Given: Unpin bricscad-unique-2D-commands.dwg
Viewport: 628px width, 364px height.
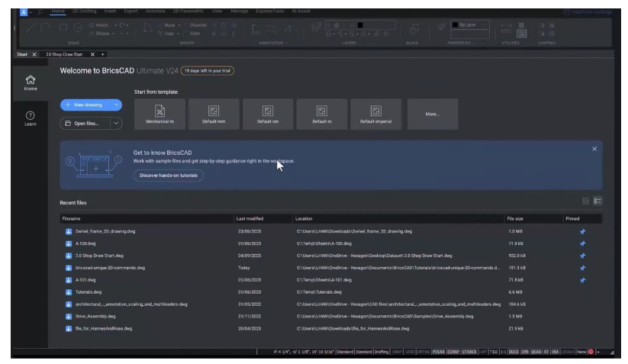Looking at the screenshot, I should [x=582, y=268].
